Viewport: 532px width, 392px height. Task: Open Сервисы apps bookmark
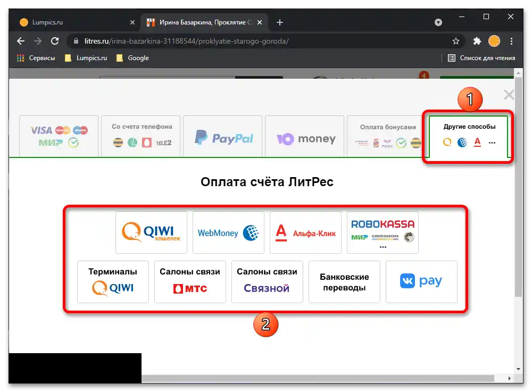pyautogui.click(x=36, y=58)
